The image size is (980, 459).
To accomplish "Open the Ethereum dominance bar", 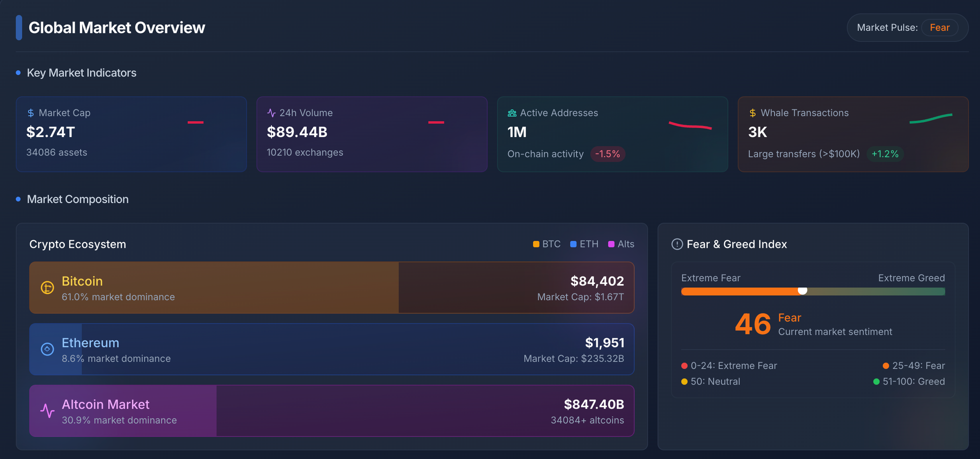I will (332, 349).
